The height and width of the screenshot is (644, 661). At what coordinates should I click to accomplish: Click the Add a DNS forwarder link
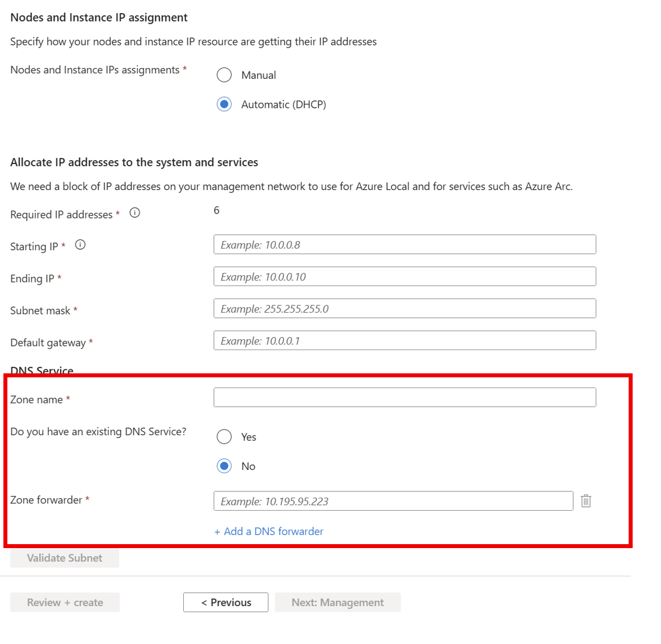(269, 532)
